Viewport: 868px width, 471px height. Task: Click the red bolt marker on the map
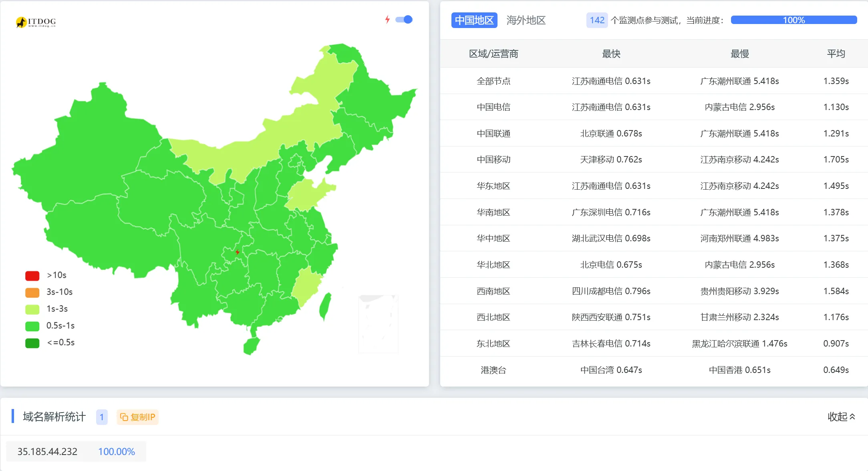tap(238, 252)
